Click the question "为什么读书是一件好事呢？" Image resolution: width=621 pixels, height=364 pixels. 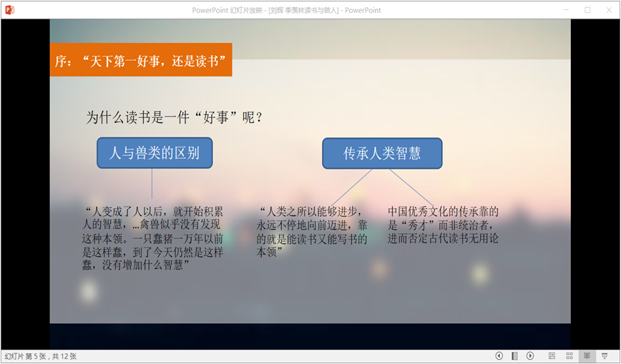[175, 117]
